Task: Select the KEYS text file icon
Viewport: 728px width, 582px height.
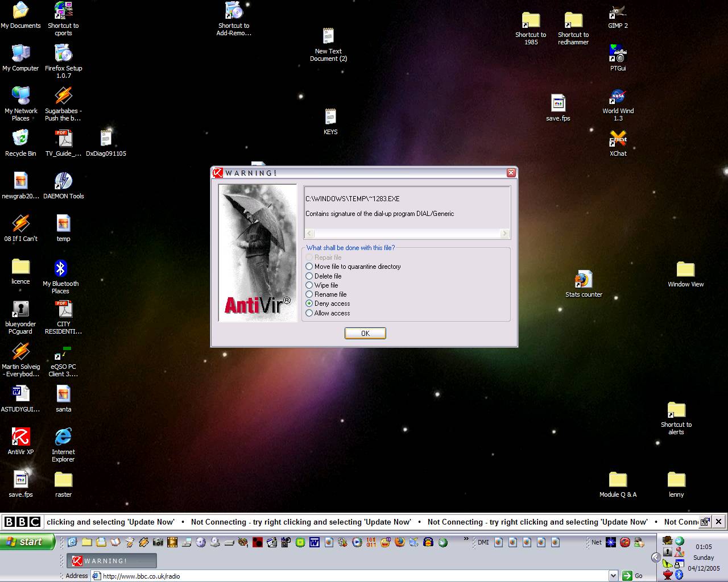Action: coord(330,122)
